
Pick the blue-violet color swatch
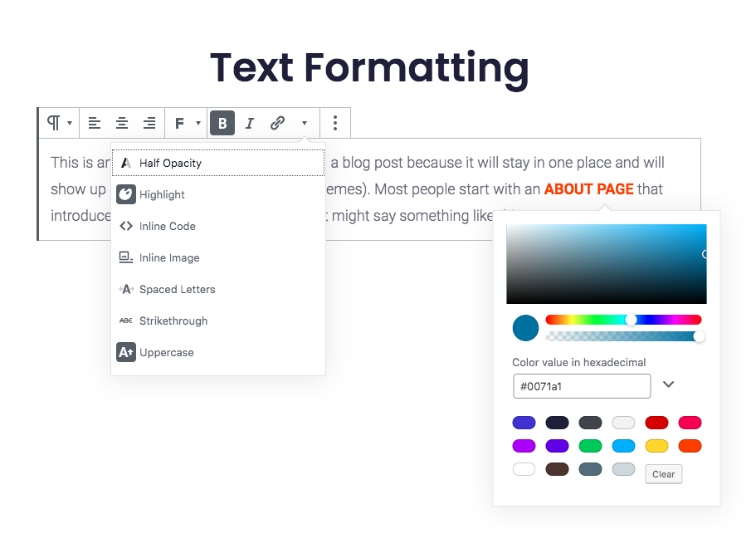pyautogui.click(x=524, y=423)
